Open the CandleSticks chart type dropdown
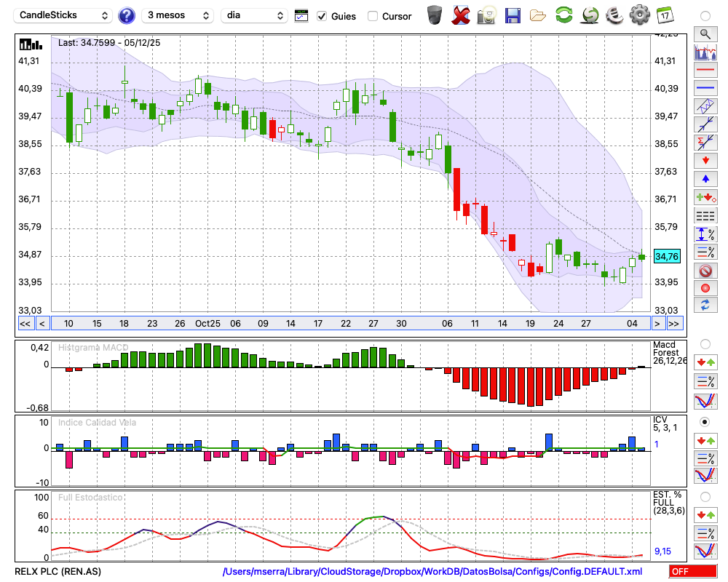Image resolution: width=728 pixels, height=582 pixels. [x=63, y=15]
